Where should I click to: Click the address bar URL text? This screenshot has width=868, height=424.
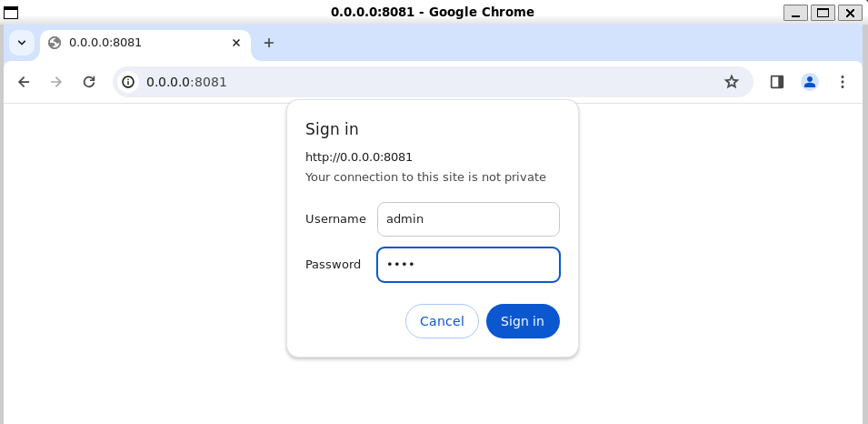pyautogui.click(x=186, y=82)
